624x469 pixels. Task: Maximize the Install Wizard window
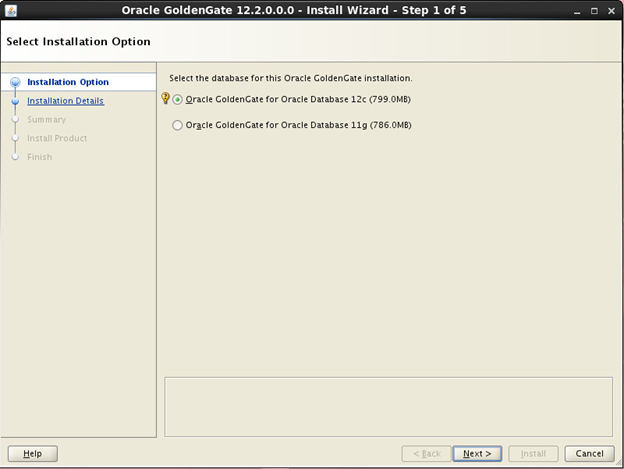[x=594, y=11]
